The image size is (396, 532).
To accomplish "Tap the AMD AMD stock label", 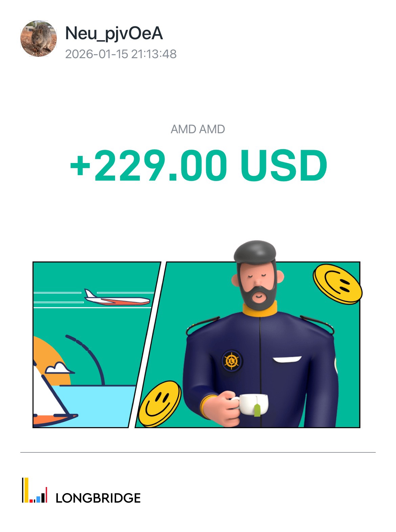I will (198, 129).
